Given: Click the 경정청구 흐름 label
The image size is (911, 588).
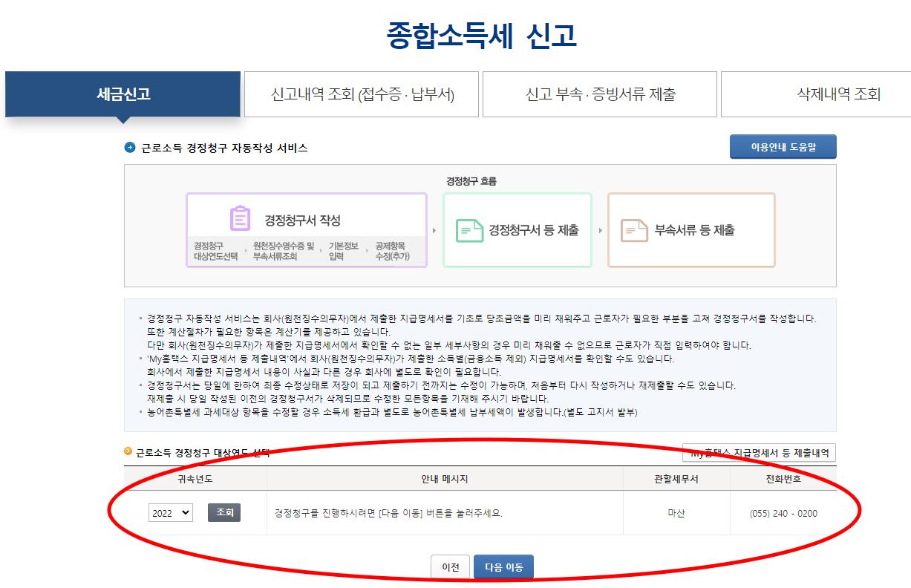Looking at the screenshot, I should coord(471,181).
